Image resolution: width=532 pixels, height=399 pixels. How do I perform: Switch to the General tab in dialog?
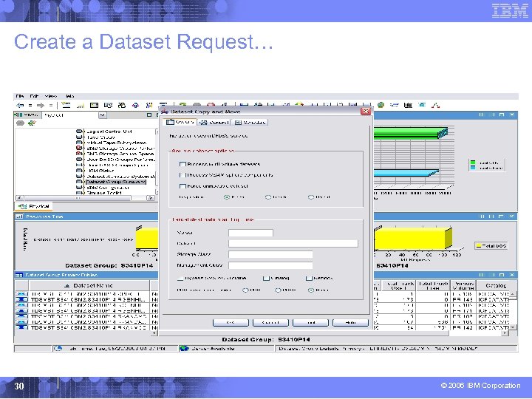click(214, 122)
